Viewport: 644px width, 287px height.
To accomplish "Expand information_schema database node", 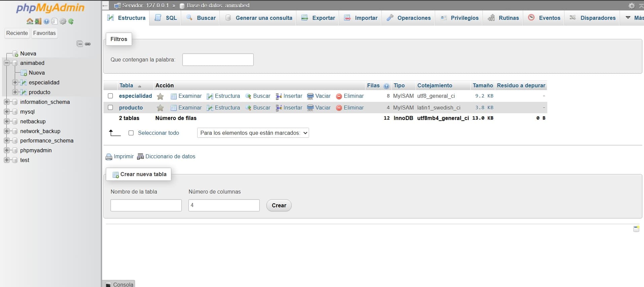I will (6, 102).
